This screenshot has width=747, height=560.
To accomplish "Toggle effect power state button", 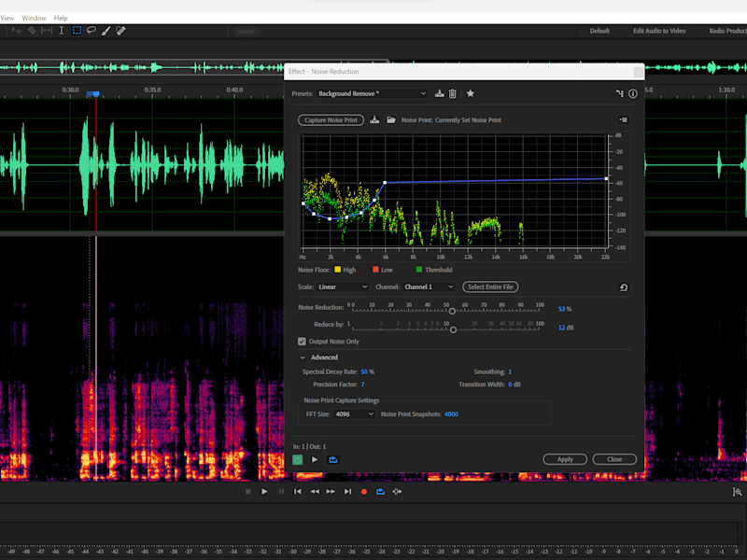I will point(297,459).
